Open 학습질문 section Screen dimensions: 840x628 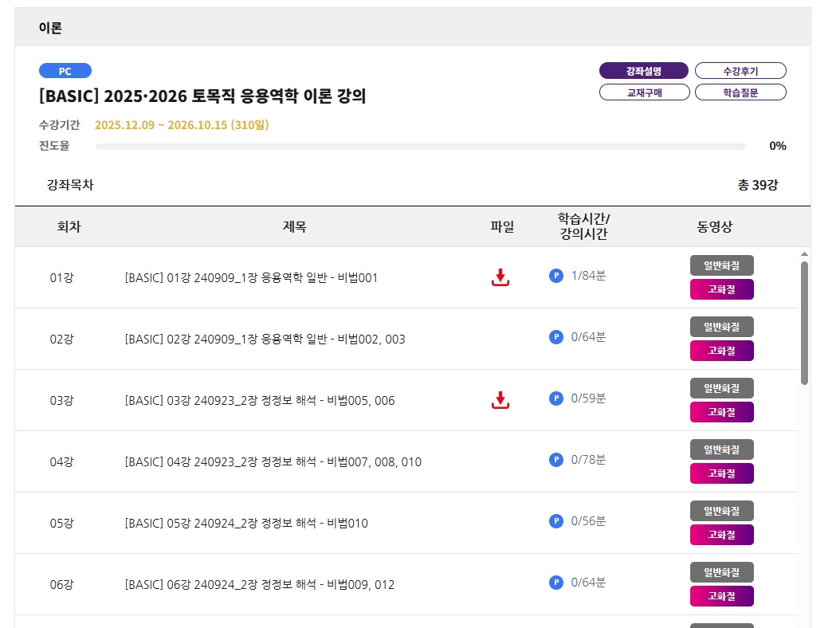740,92
